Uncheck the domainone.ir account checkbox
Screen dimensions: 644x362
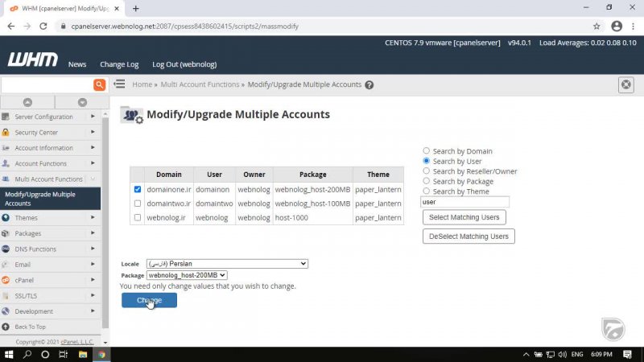pyautogui.click(x=138, y=189)
